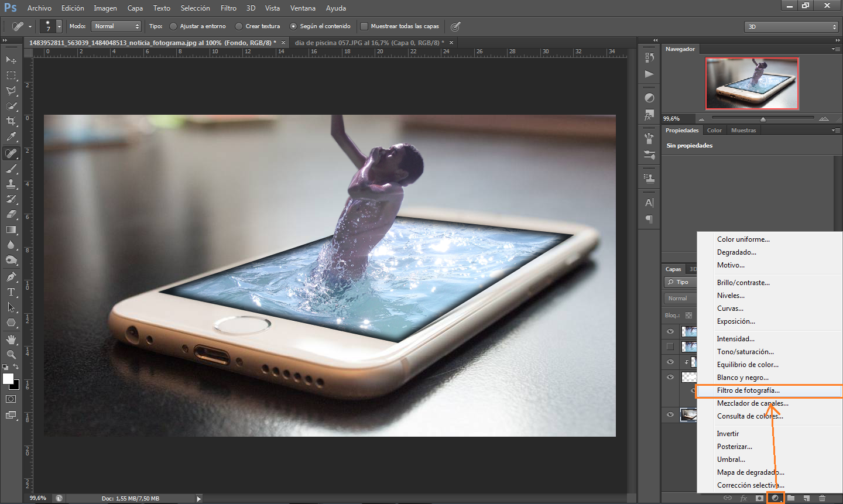Expand the status bar info arrow
The height and width of the screenshot is (504, 843).
click(199, 499)
